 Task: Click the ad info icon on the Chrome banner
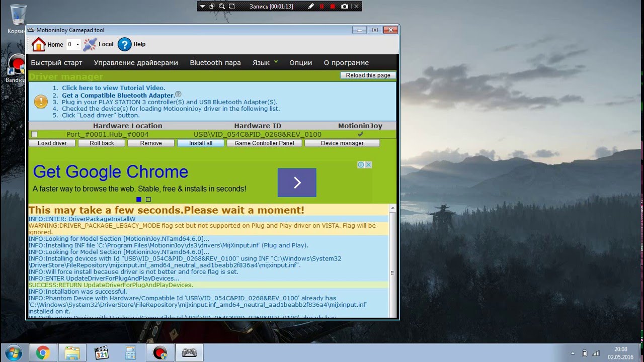(361, 165)
